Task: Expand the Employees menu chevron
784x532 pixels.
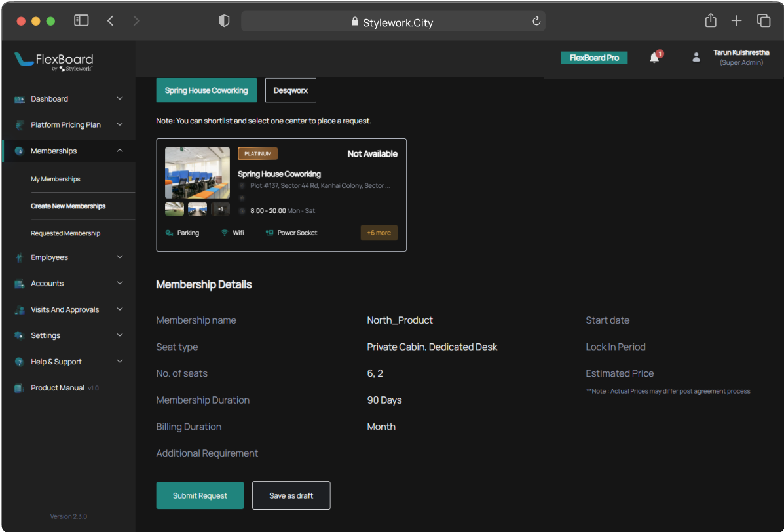Action: point(119,257)
